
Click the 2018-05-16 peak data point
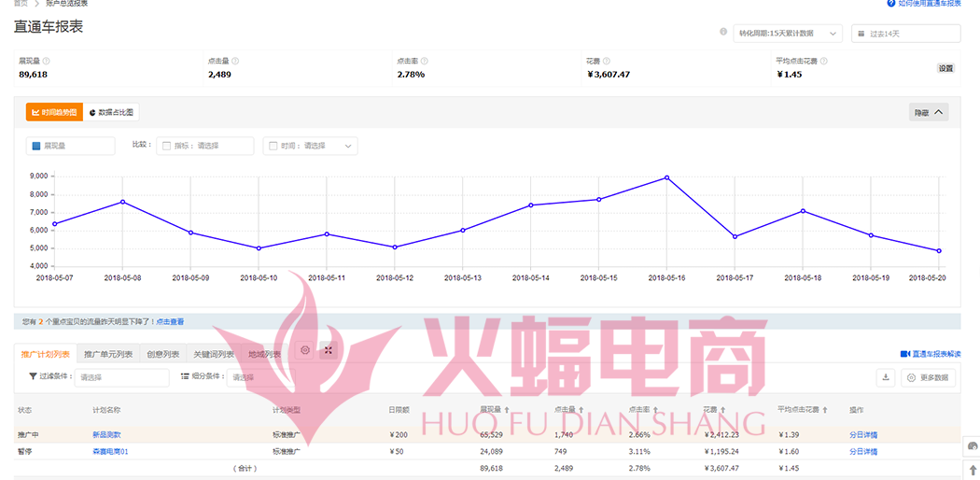click(666, 177)
